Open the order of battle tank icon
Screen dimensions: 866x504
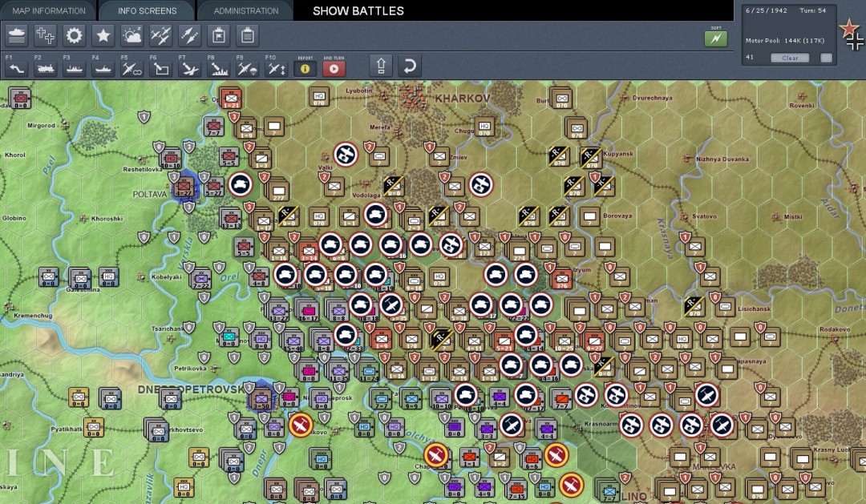coord(17,35)
